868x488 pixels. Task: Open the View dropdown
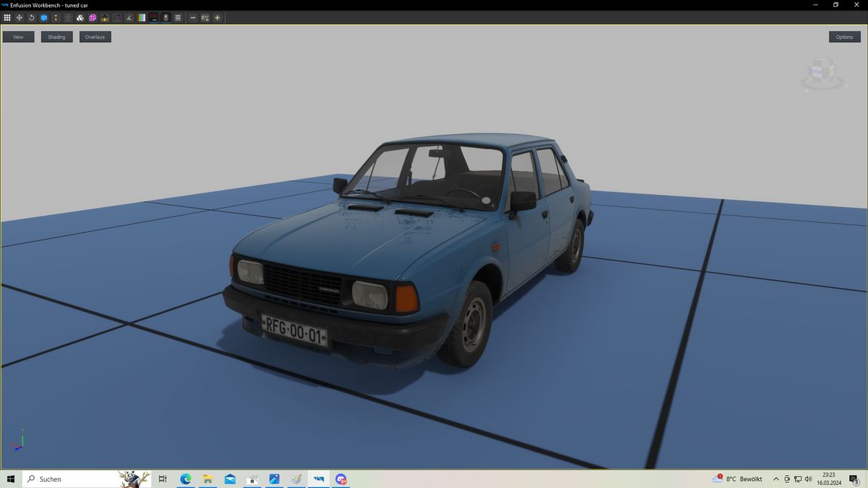click(x=17, y=36)
